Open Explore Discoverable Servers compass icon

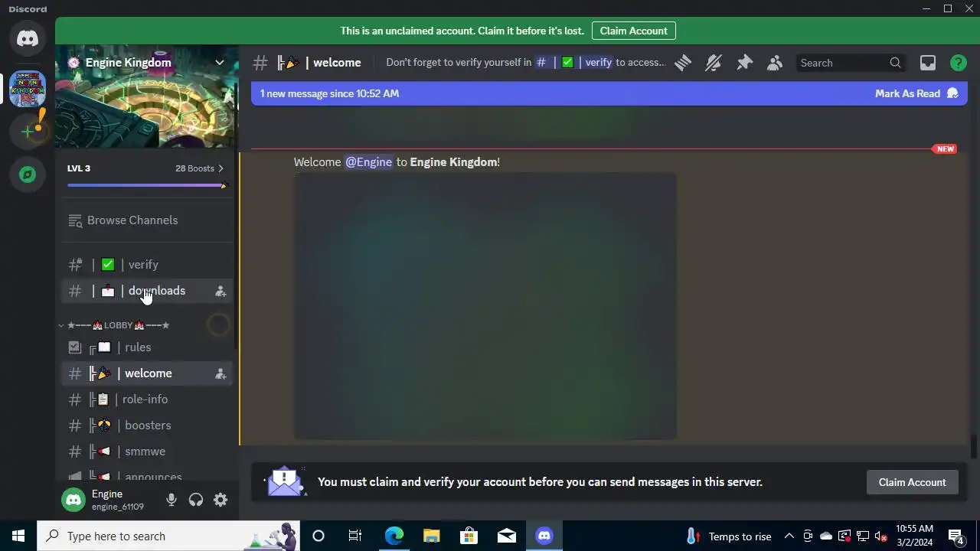28,174
